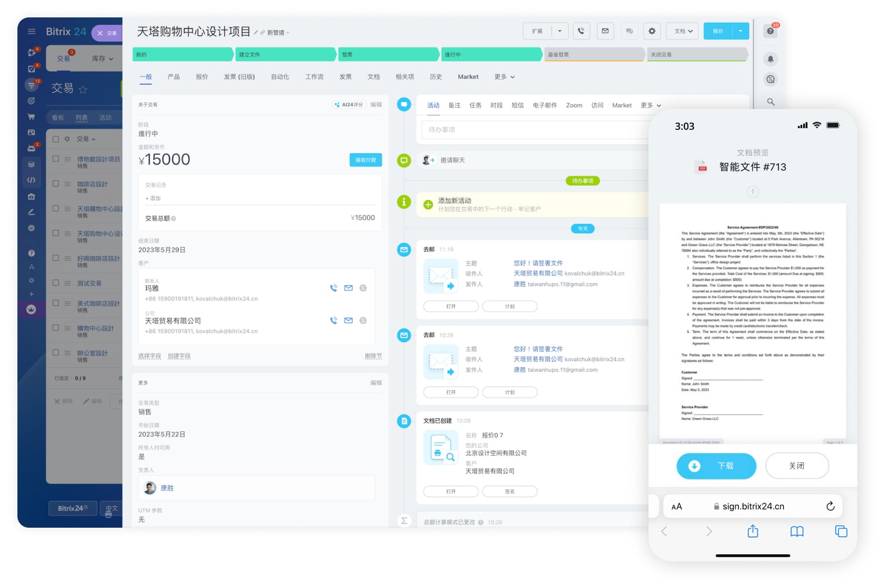Viewport: 884px width, 588px height.
Task: Click the call phone button in top toolbar
Action: click(x=581, y=31)
